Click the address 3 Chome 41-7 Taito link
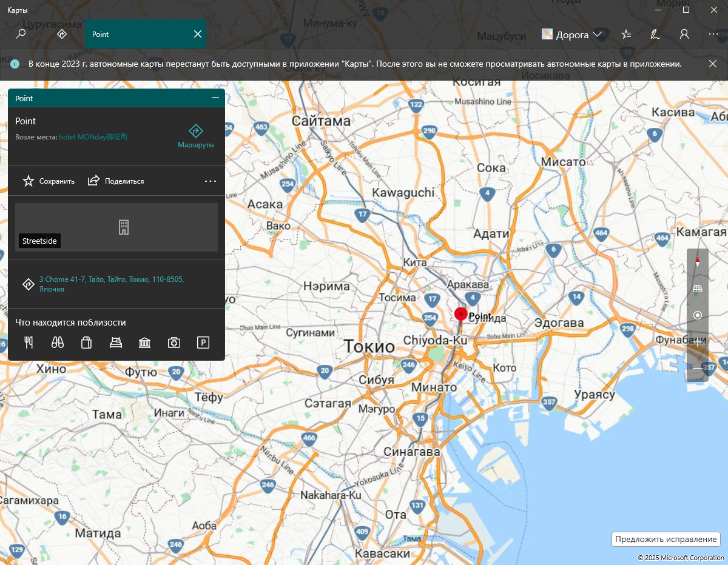Viewport: 728px width, 565px height. tap(112, 284)
